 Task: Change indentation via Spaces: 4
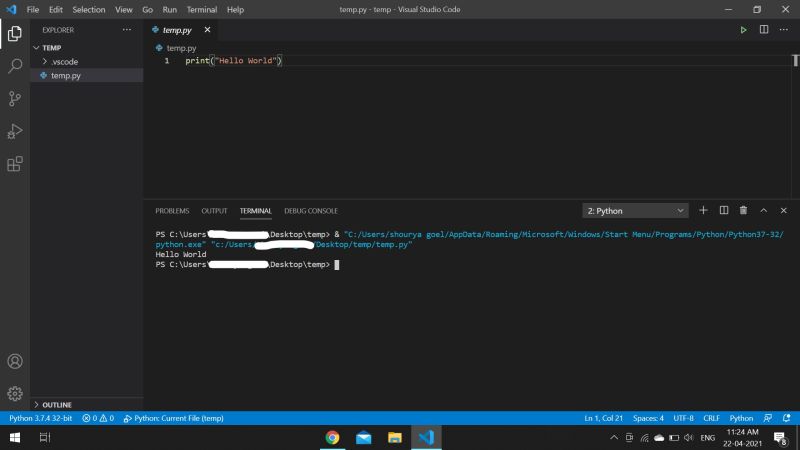[x=648, y=418]
